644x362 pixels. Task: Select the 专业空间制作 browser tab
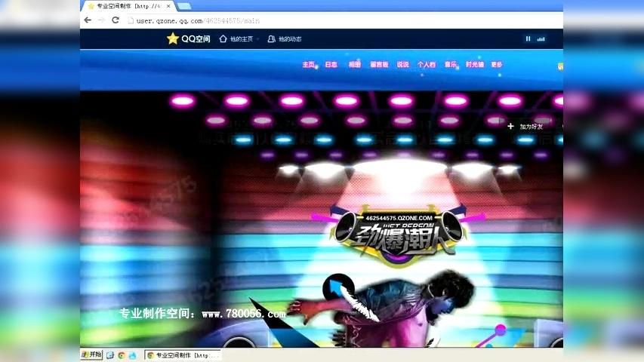[128, 6]
